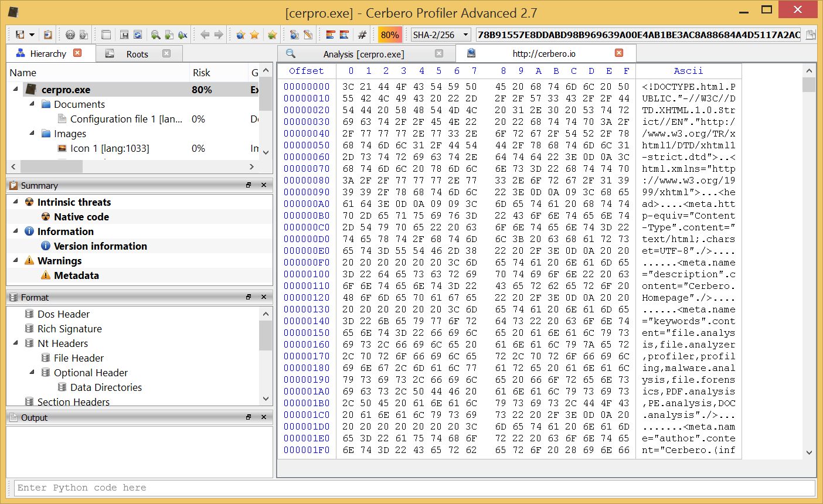Close the Analysis [cerpro.exe] tab
This screenshot has width=823, height=504.
coord(439,53)
